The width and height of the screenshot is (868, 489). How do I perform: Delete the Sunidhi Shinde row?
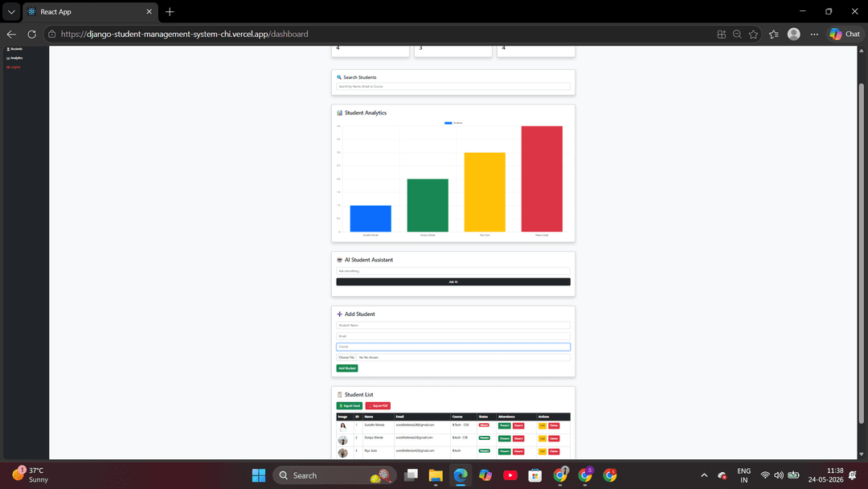click(x=554, y=426)
